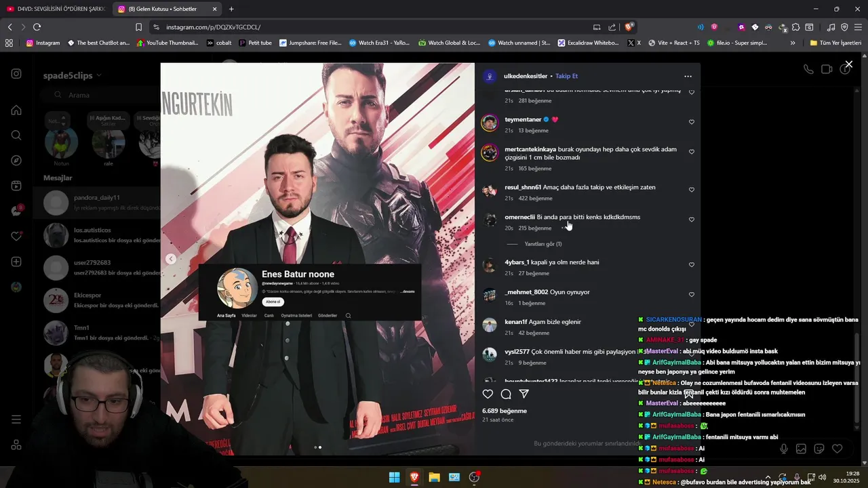Expand replies with Yanıtları gör (1)

(x=542, y=244)
